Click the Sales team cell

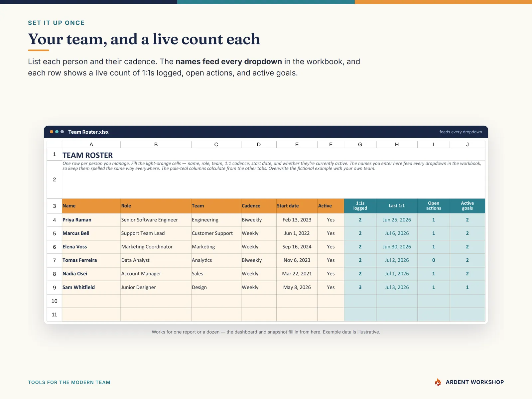[216, 274]
